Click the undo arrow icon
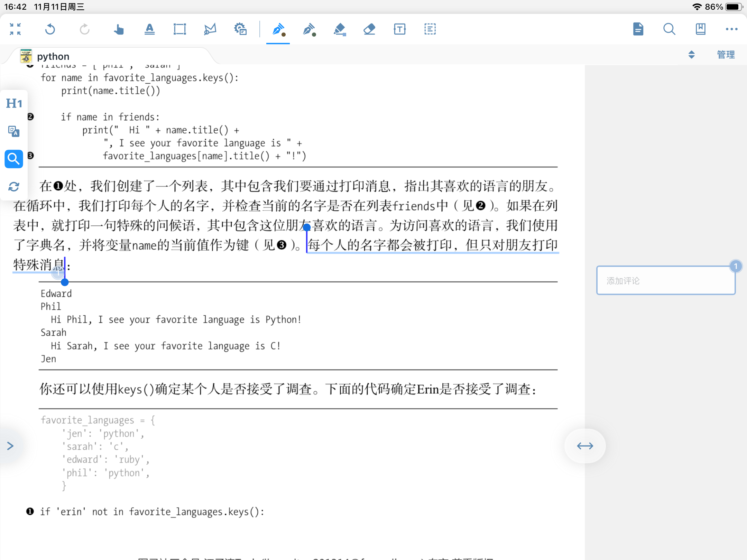The width and height of the screenshot is (747, 560). pyautogui.click(x=50, y=29)
